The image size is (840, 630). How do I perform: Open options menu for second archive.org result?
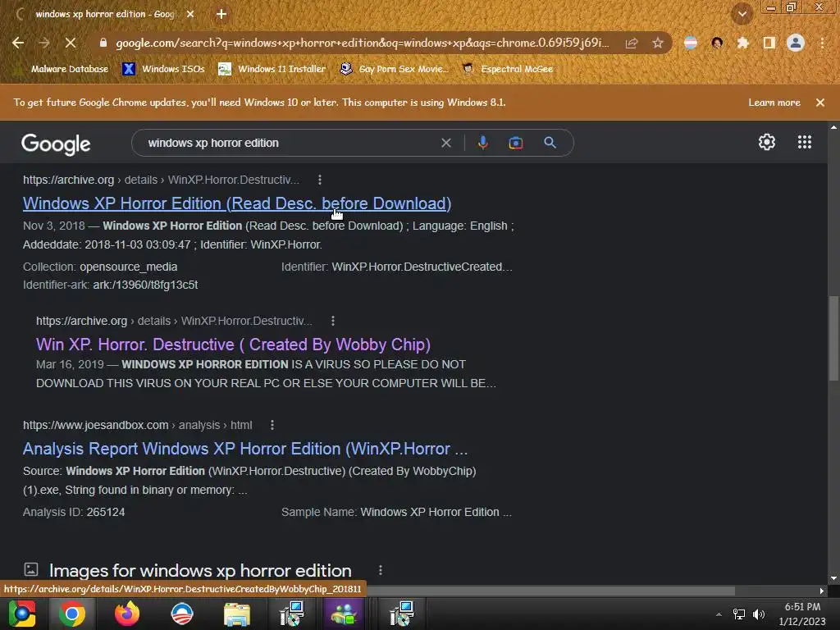(333, 321)
